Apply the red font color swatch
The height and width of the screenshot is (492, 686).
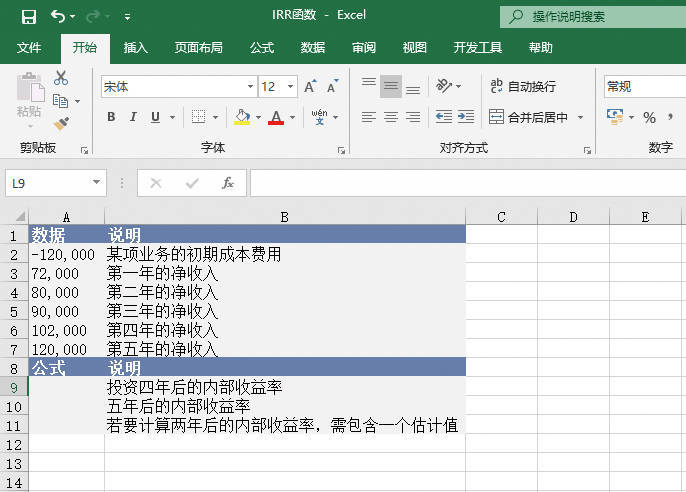pyautogui.click(x=276, y=117)
